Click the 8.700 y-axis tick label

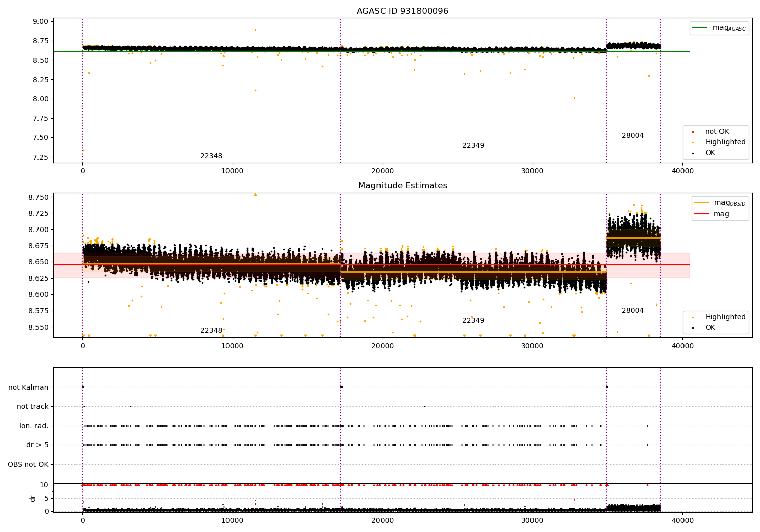tap(38, 230)
